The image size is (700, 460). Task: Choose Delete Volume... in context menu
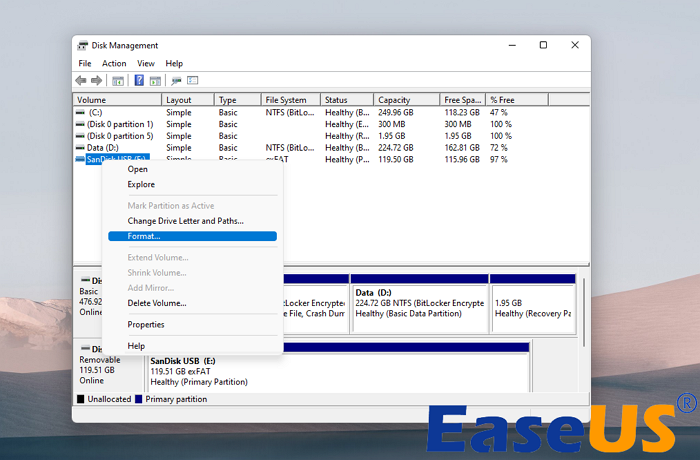157,303
